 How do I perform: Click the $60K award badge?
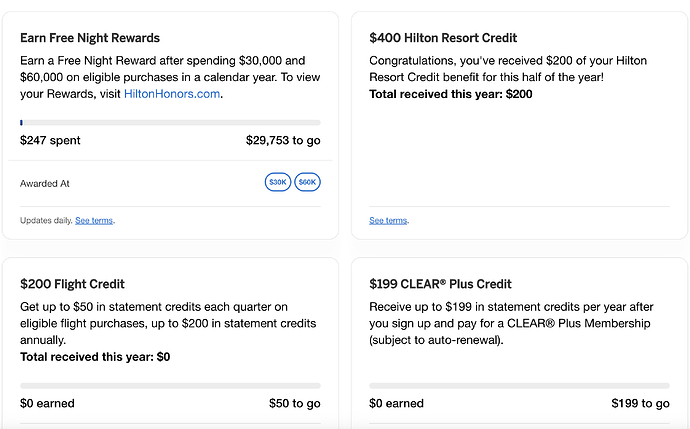click(307, 183)
